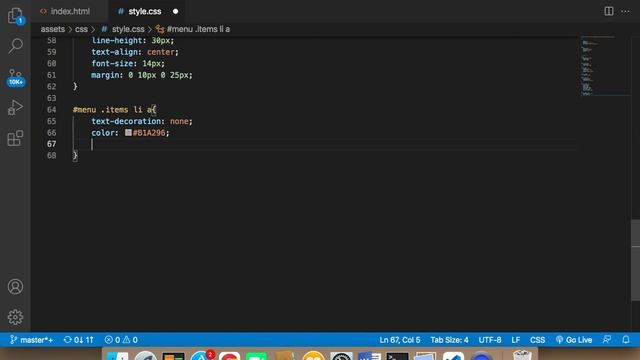
Task: Click Ln 67, Col 5 go-to-line indicator
Action: [400, 340]
